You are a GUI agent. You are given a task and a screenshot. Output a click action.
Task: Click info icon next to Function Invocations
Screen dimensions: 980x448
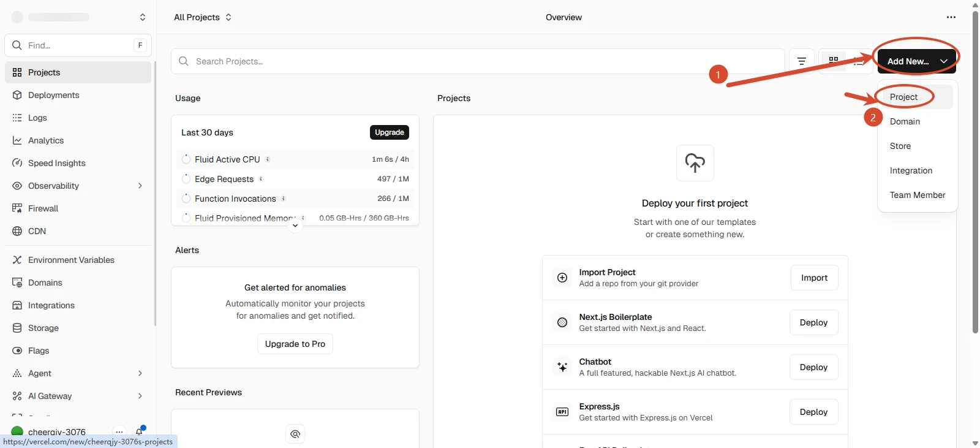click(284, 199)
